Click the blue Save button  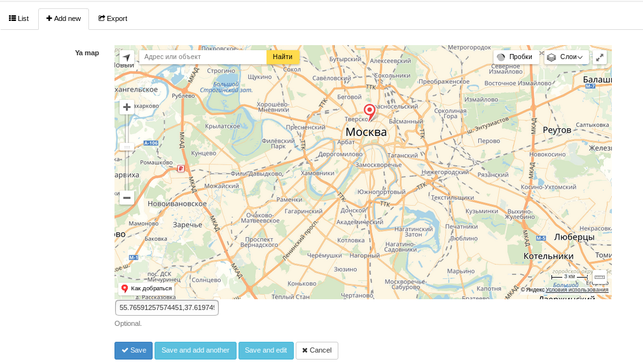tap(134, 351)
